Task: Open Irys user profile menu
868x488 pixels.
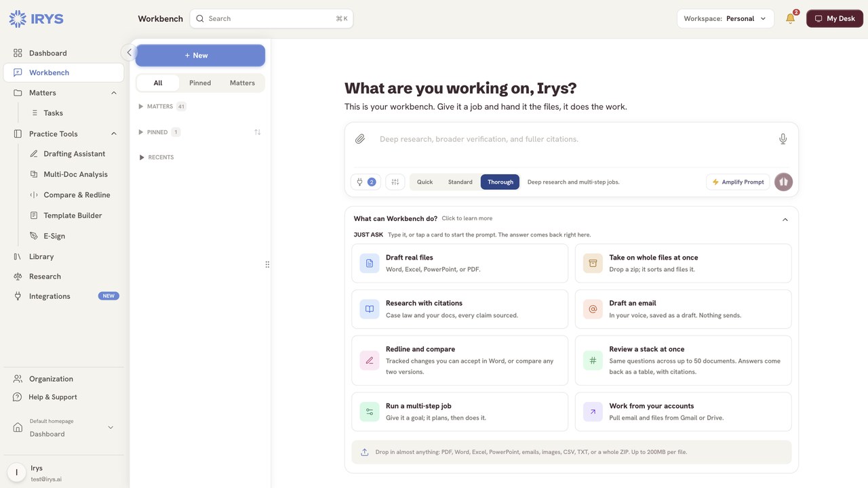Action: pos(64,472)
